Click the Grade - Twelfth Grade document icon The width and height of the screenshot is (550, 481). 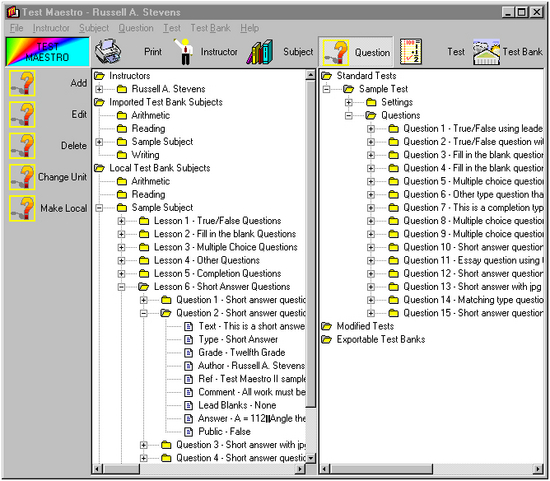click(189, 353)
